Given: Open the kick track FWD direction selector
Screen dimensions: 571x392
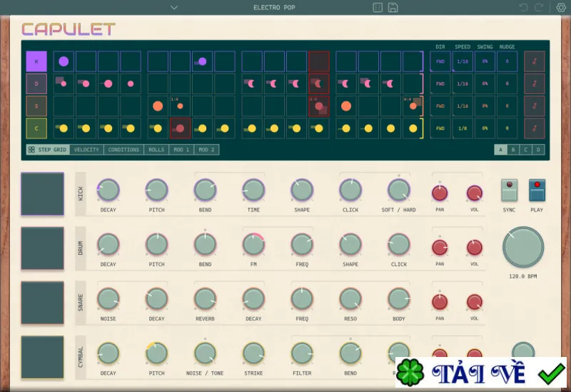Looking at the screenshot, I should click(x=440, y=61).
